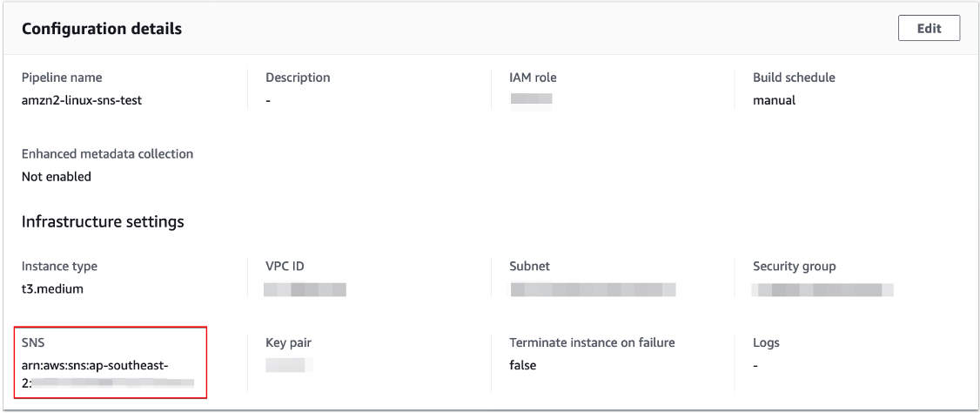Screen dimensions: 980x413
Task: Select the SNS topic ARN value
Action: pyautogui.click(x=107, y=373)
